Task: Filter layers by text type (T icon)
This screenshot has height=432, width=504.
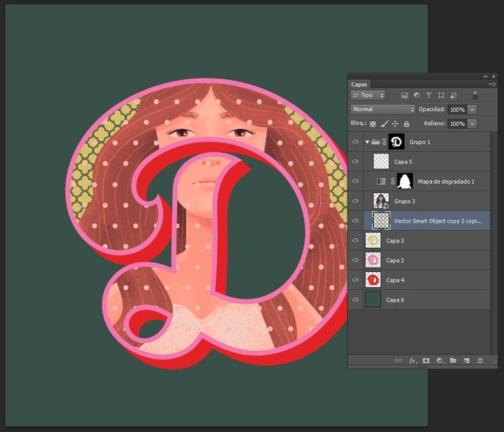Action: [429, 95]
